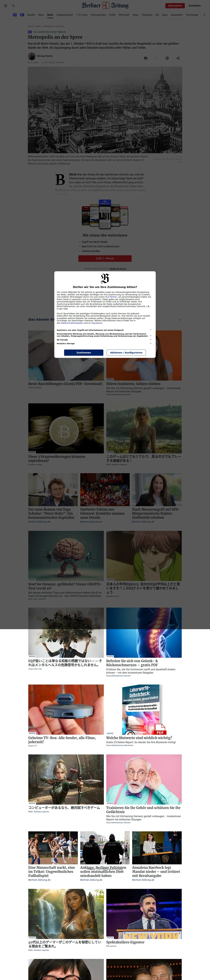Open 'Getöteter Fabian aus Güstrow' article
The height and width of the screenshot is (980, 210).
click(x=103, y=514)
